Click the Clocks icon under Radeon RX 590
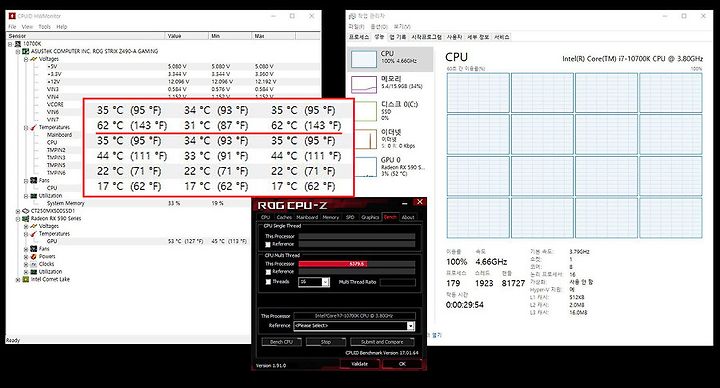720x388 pixels. [x=34, y=264]
